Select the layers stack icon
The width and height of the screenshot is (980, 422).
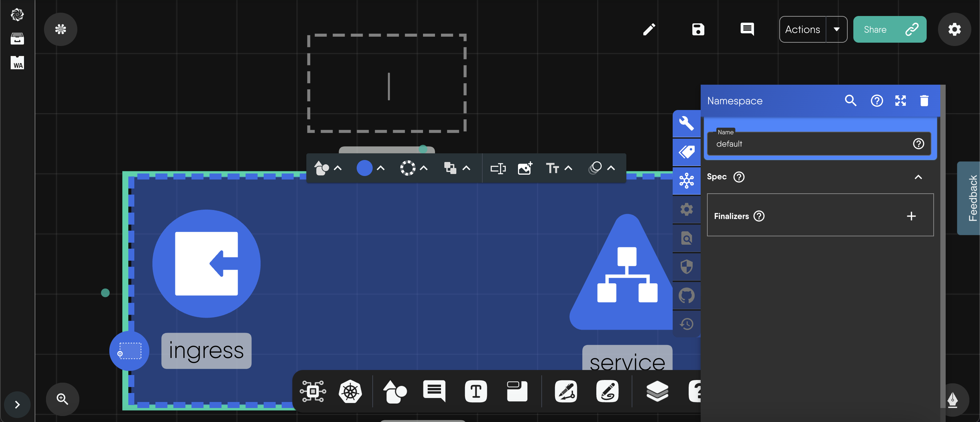(657, 391)
